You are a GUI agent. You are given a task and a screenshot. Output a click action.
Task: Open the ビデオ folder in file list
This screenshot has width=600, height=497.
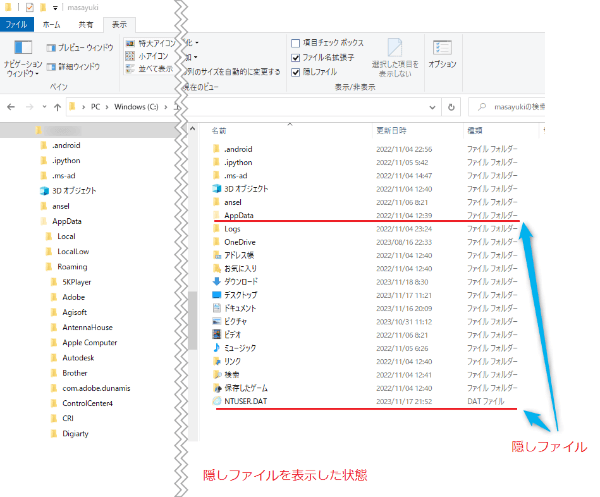click(x=226, y=335)
